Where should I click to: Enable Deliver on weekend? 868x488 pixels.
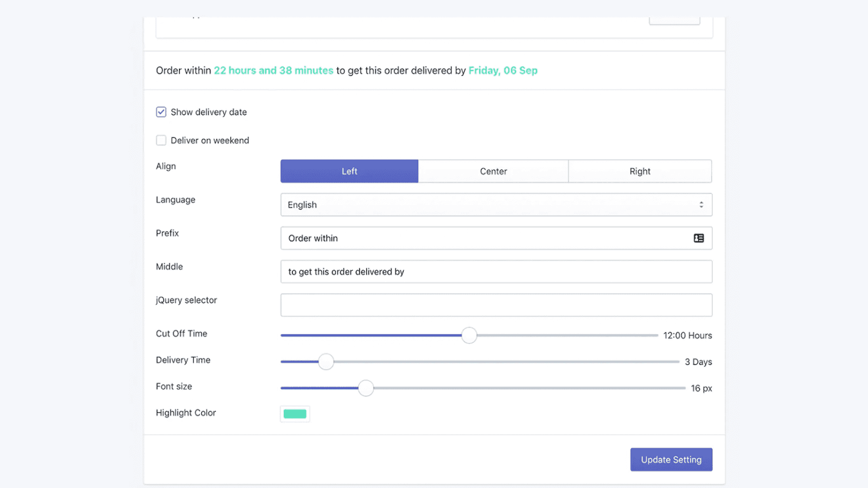click(161, 140)
